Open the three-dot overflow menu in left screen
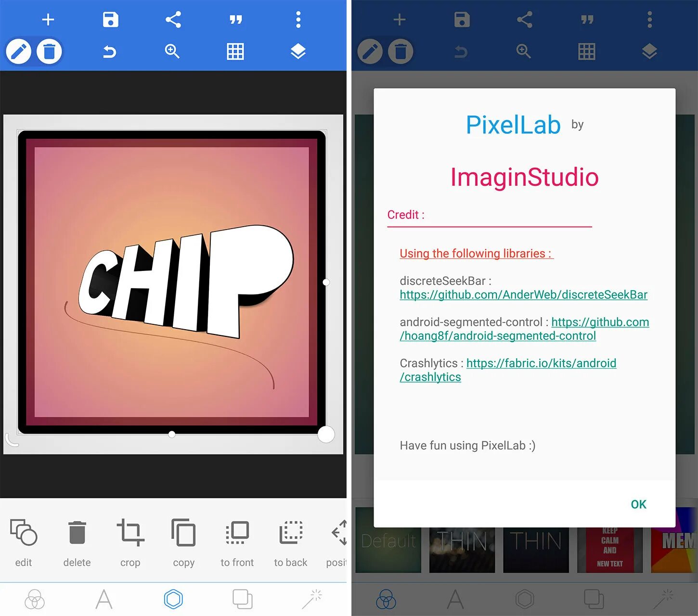The width and height of the screenshot is (698, 616). click(298, 20)
